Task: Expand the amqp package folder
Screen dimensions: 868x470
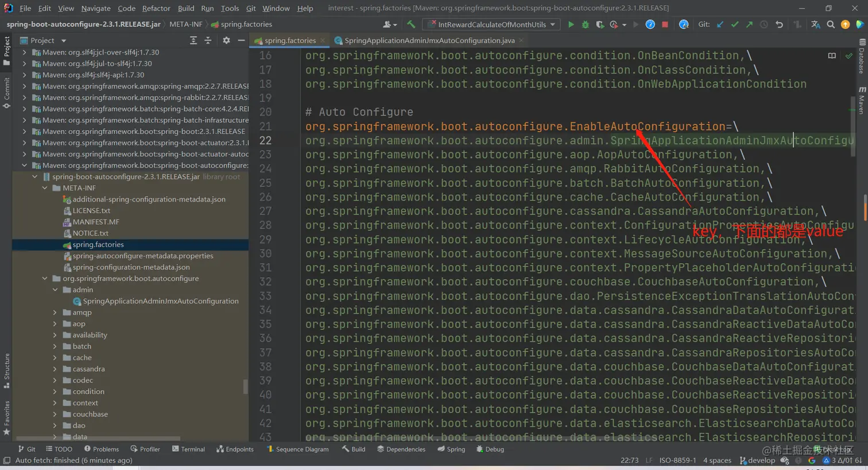Action: pyautogui.click(x=55, y=313)
